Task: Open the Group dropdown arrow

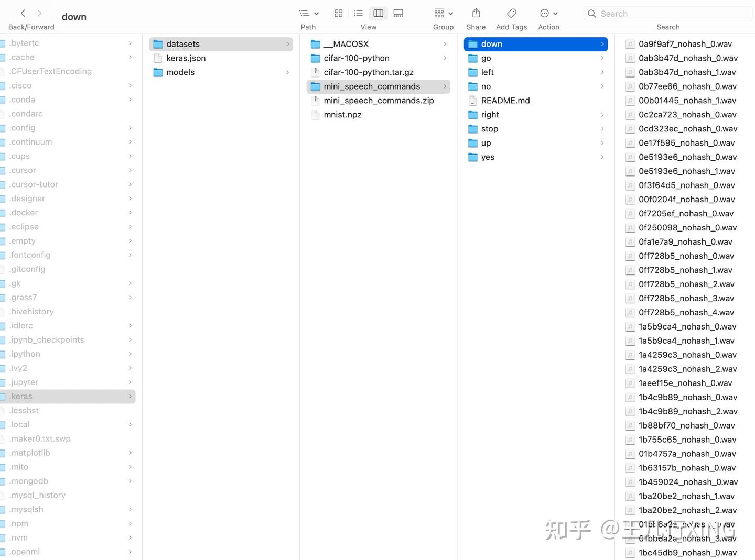Action: tap(451, 13)
